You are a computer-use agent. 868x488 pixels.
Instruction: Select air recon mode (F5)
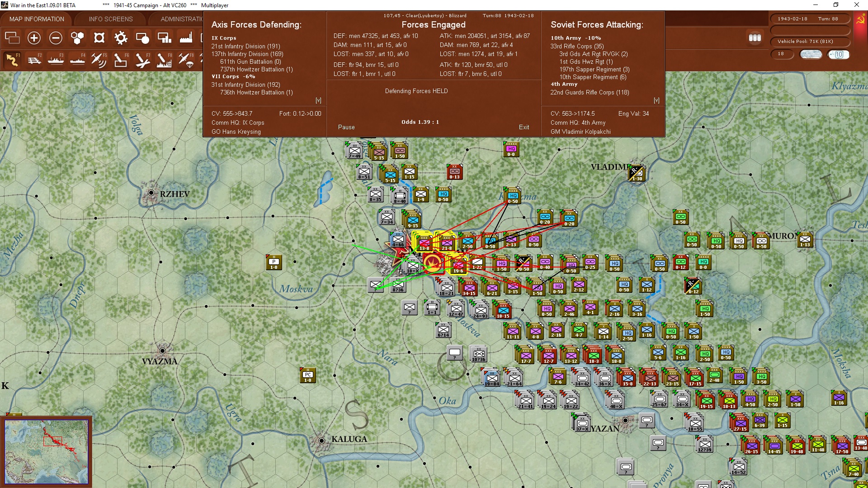coord(99,60)
